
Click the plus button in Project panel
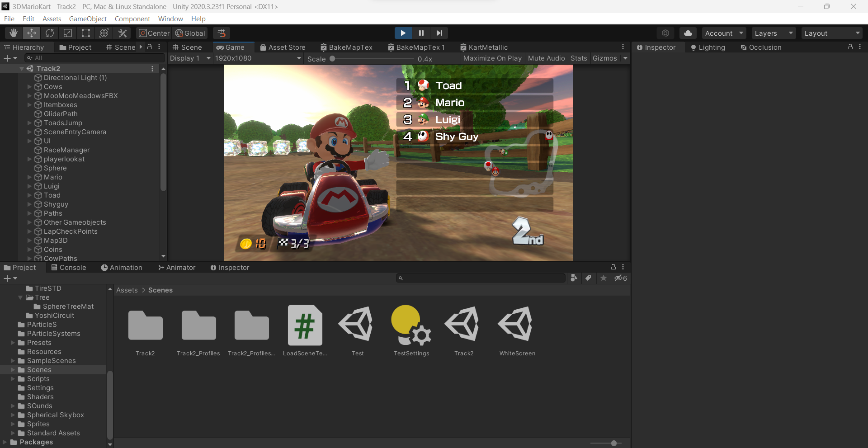10,278
